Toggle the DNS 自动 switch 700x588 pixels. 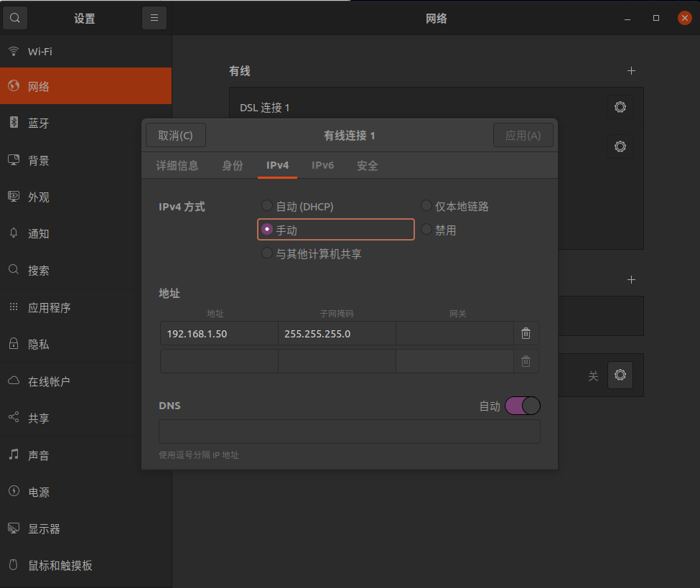pos(523,406)
